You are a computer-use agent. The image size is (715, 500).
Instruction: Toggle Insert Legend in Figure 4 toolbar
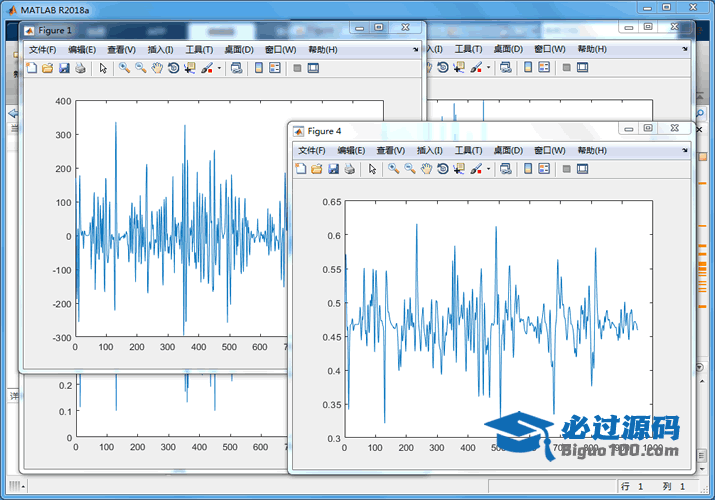tap(545, 169)
